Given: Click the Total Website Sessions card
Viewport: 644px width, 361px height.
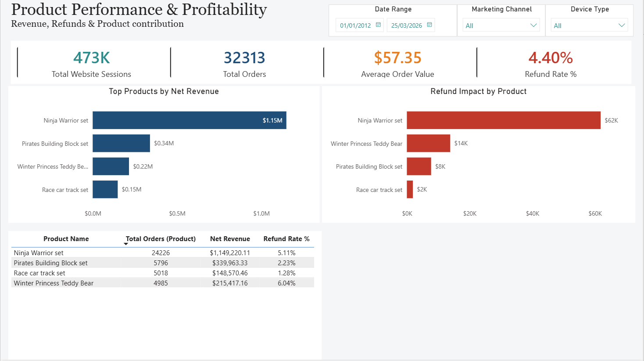Looking at the screenshot, I should [91, 63].
